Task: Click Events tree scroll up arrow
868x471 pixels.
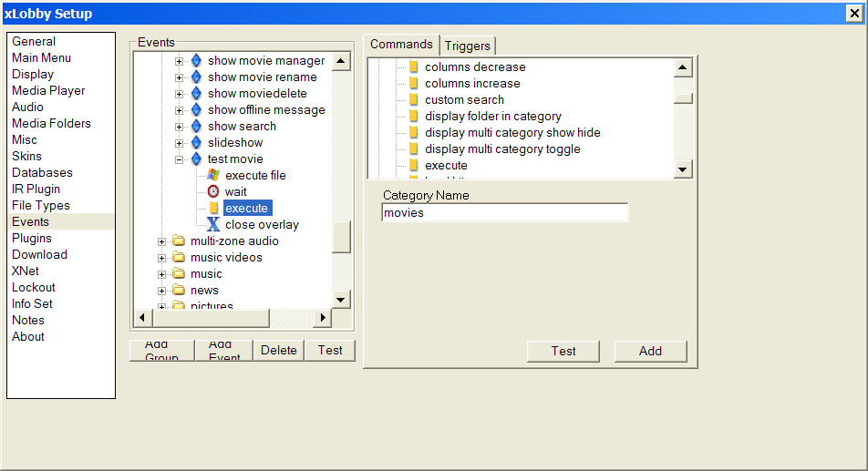Action: coord(341,61)
